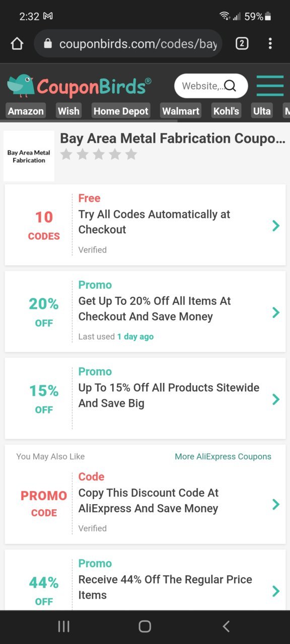The width and height of the screenshot is (290, 644).
Task: Expand the 15% Off sitewide chevron
Action: tap(275, 399)
